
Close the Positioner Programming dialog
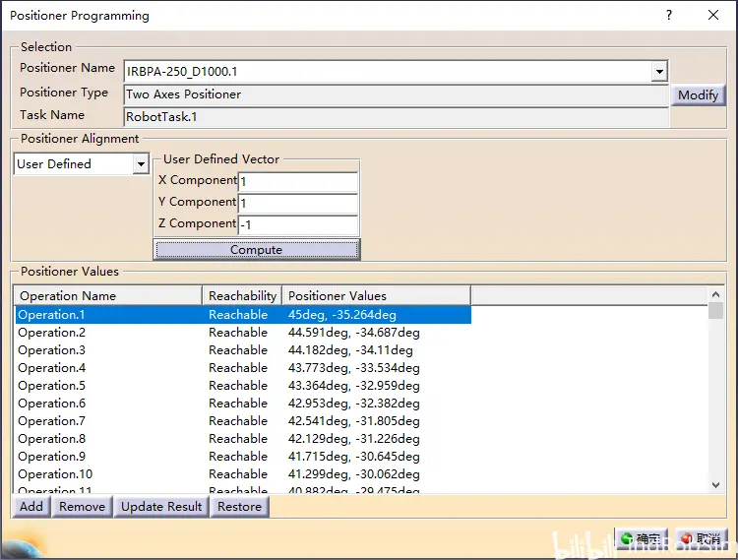[713, 15]
